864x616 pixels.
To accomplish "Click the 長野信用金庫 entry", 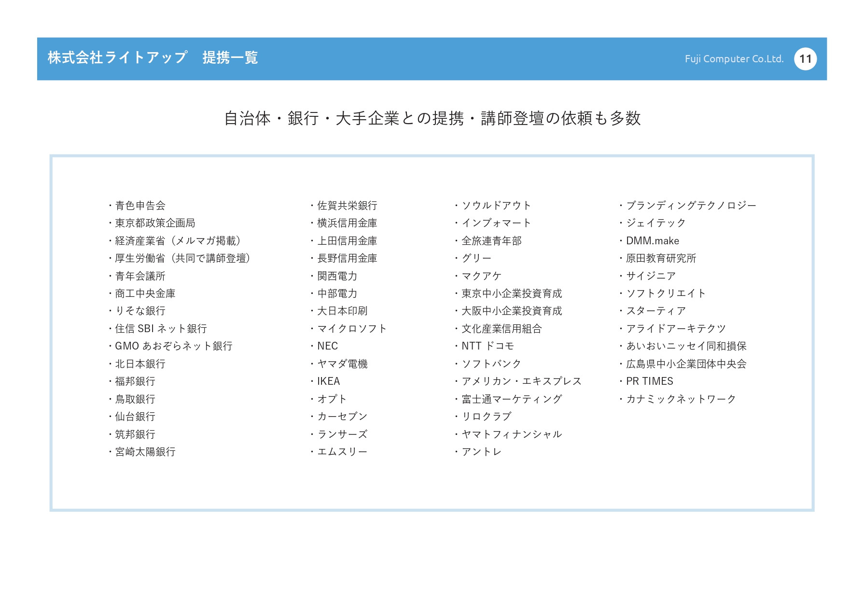I will 344,258.
